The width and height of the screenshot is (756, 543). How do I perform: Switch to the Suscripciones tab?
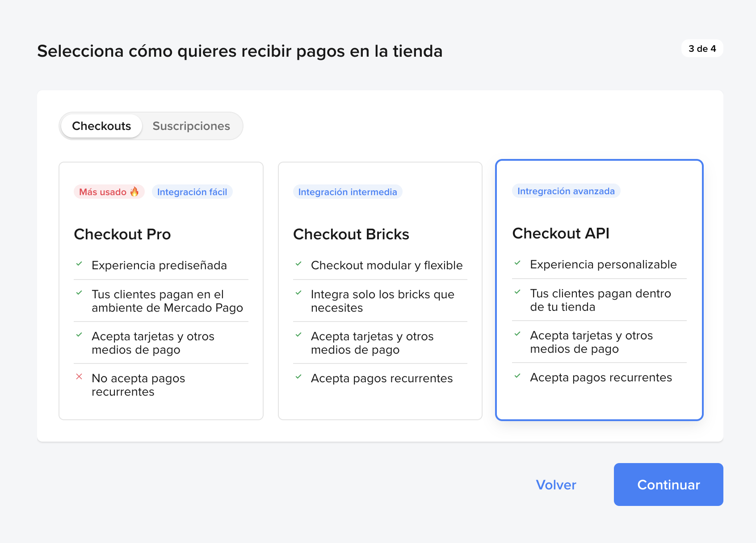pos(191,126)
